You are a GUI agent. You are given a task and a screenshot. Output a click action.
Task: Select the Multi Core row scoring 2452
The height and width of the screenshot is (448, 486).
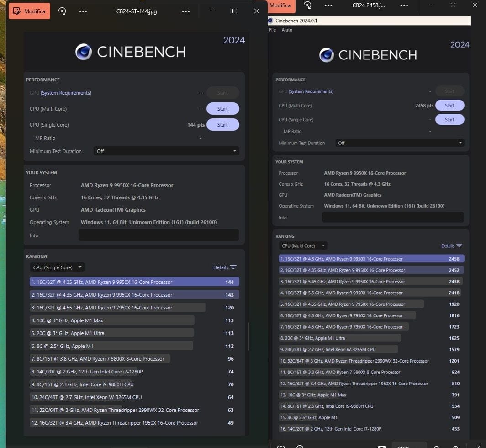[x=371, y=270]
